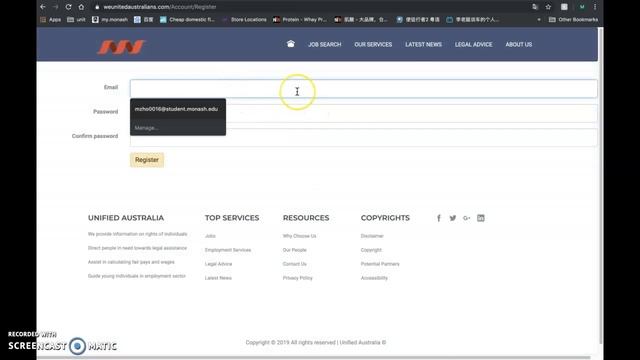Click the site logo in header
This screenshot has width=640, height=360.
(121, 47)
